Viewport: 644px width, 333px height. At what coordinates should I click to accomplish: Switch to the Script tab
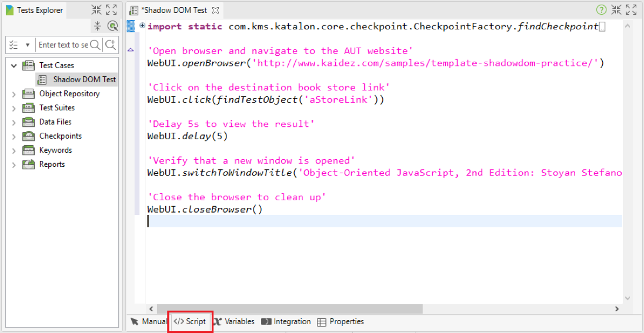pyautogui.click(x=190, y=321)
